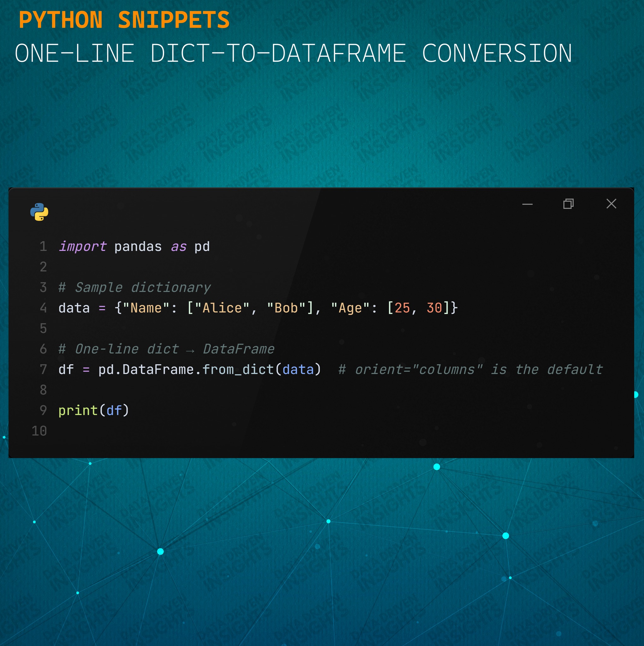Viewport: 644px width, 646px height.
Task: Click the Python logo icon
Action: pos(39,212)
